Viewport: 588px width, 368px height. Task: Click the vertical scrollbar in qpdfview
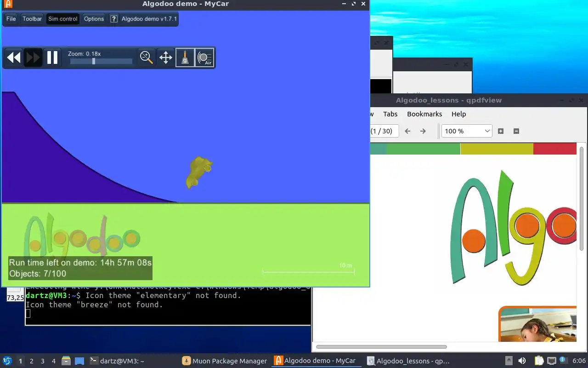[x=582, y=199]
